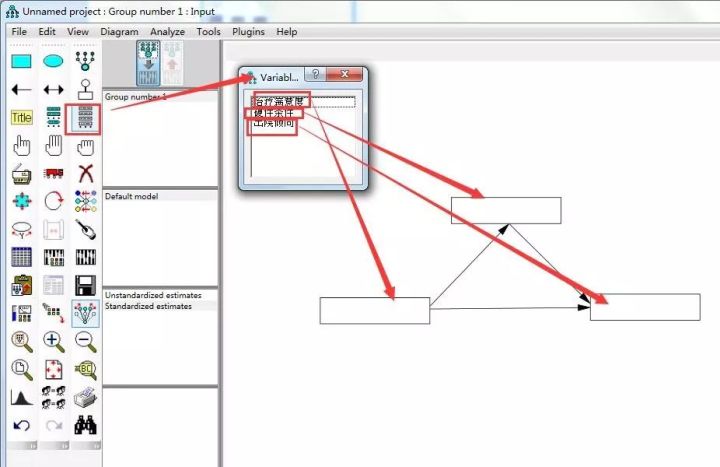Open the Diagram menu

[x=119, y=32]
